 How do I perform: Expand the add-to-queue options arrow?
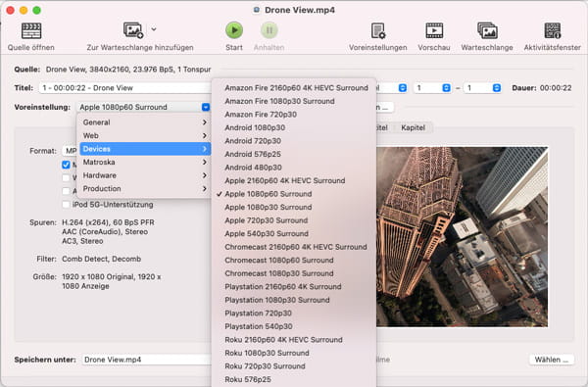[154, 28]
